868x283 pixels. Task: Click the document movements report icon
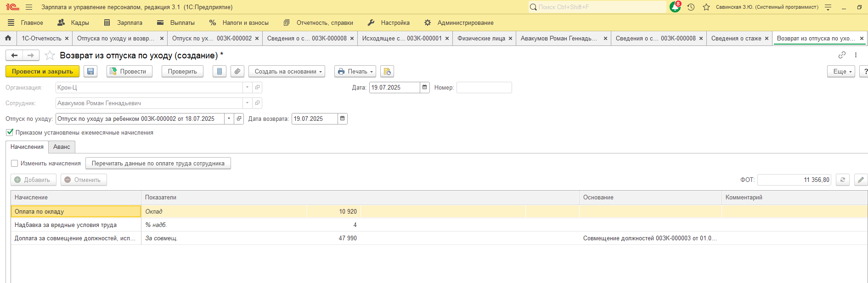(220, 71)
